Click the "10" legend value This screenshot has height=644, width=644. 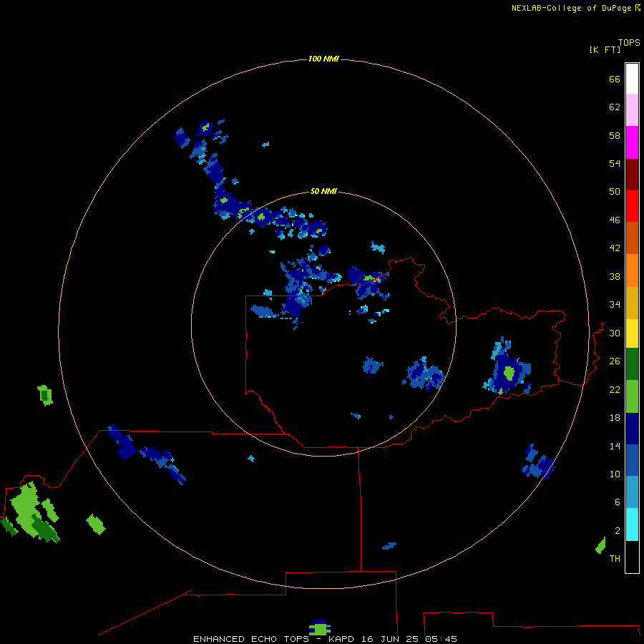click(615, 474)
